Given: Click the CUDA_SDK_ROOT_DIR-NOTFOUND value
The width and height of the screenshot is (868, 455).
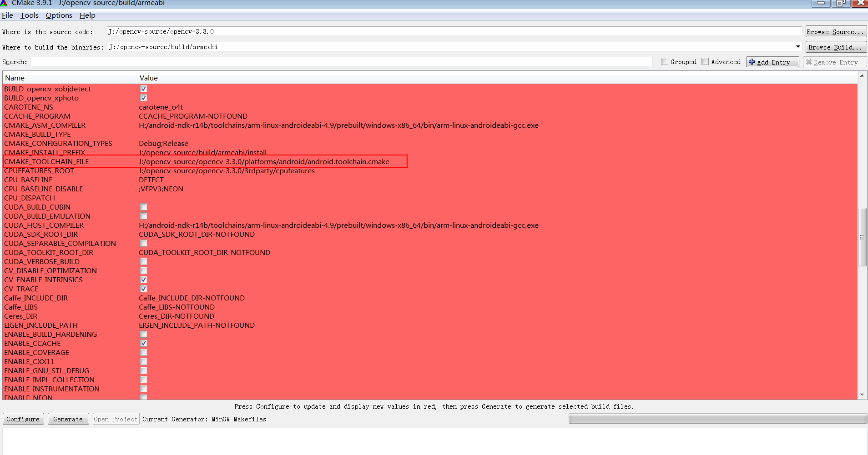Looking at the screenshot, I should tap(197, 234).
